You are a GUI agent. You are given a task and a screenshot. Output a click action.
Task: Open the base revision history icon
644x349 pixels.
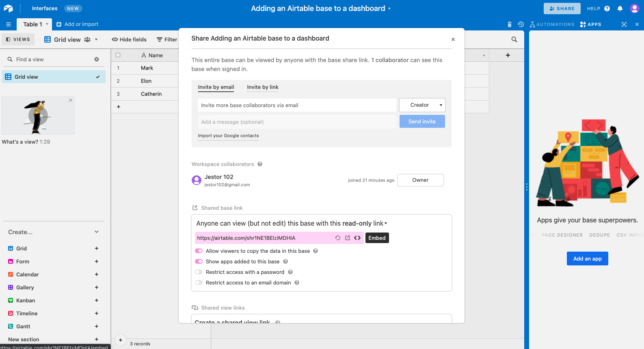point(521,24)
